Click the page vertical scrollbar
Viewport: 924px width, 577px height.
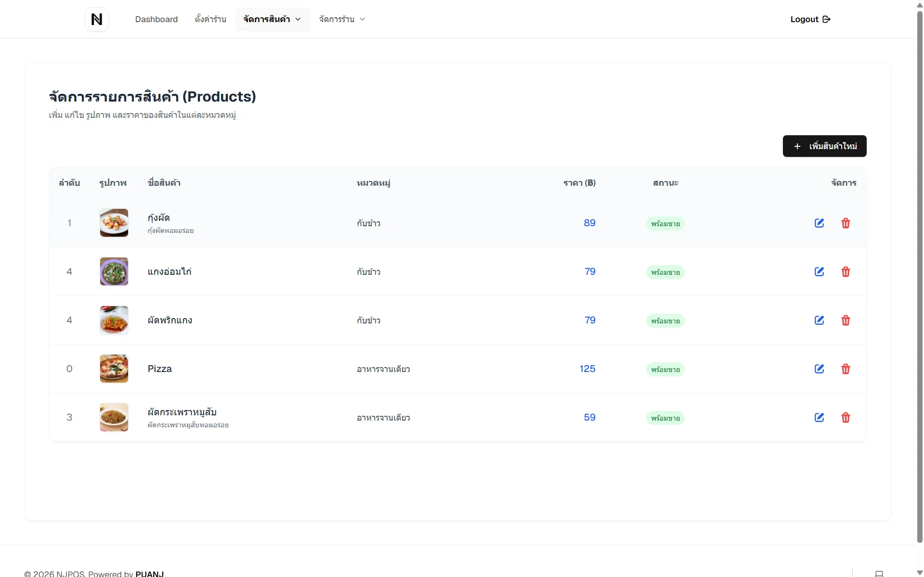point(920,277)
